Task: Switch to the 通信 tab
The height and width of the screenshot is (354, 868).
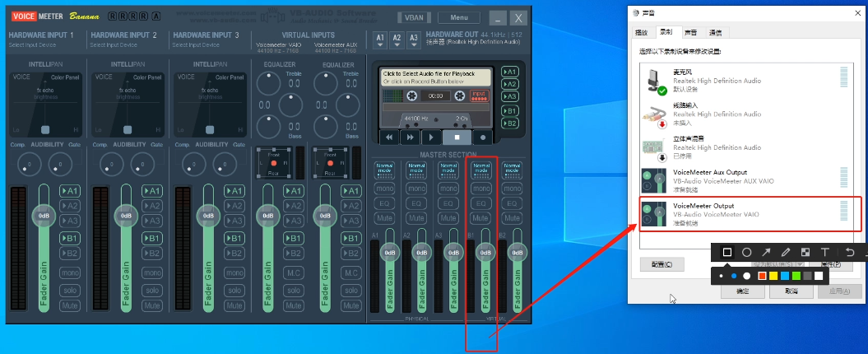Action: [x=715, y=33]
